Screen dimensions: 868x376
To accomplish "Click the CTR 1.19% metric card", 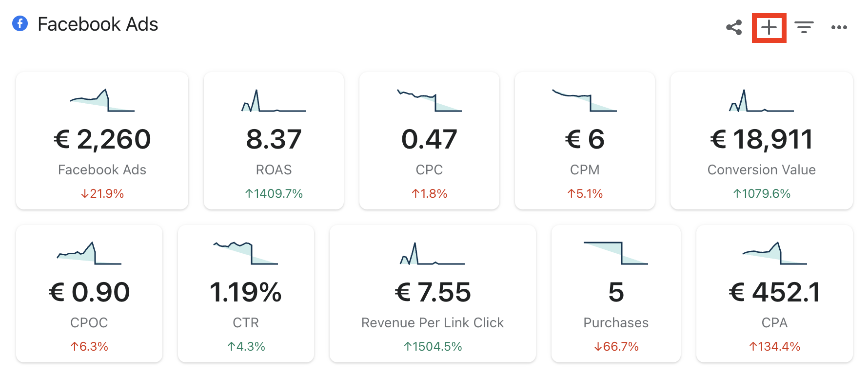I will tap(246, 294).
